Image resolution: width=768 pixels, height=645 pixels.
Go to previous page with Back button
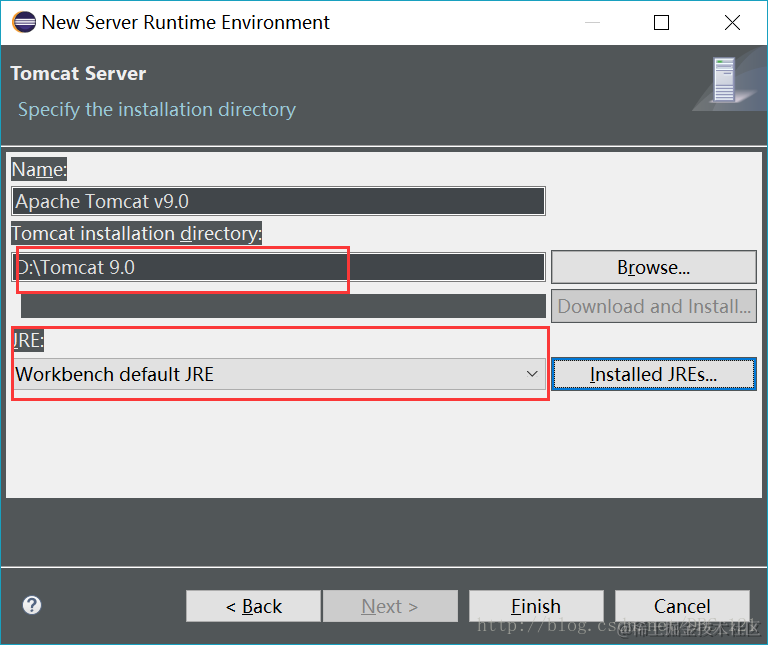tap(253, 606)
